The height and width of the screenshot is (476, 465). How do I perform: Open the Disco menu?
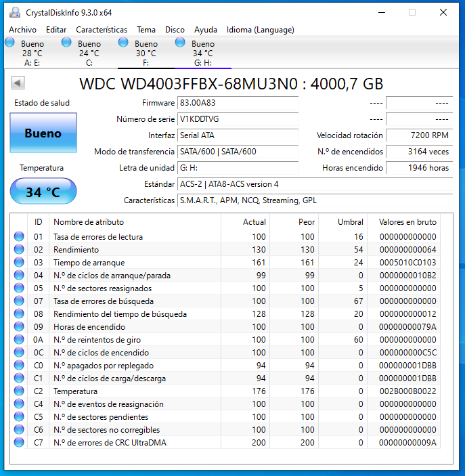pyautogui.click(x=175, y=30)
